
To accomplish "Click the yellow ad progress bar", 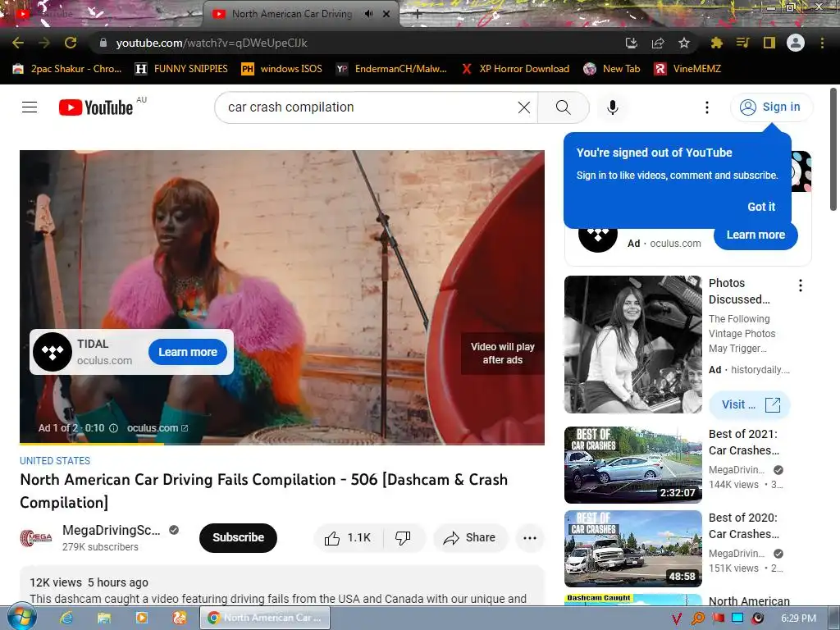I will [x=92, y=444].
